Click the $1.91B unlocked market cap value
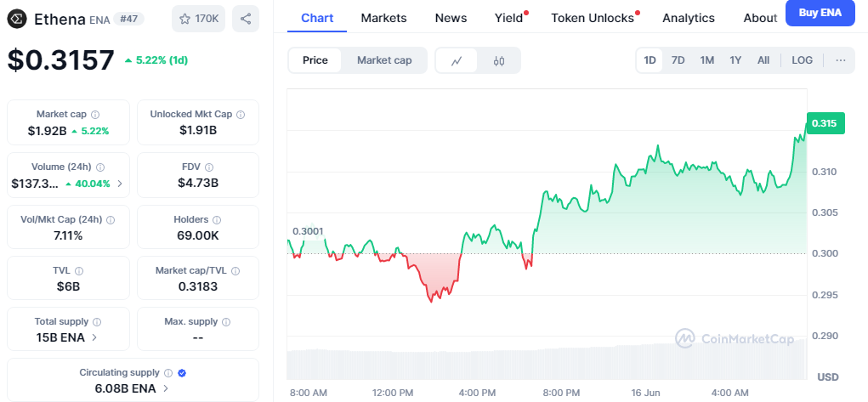Image resolution: width=868 pixels, height=402 pixels. click(x=197, y=131)
